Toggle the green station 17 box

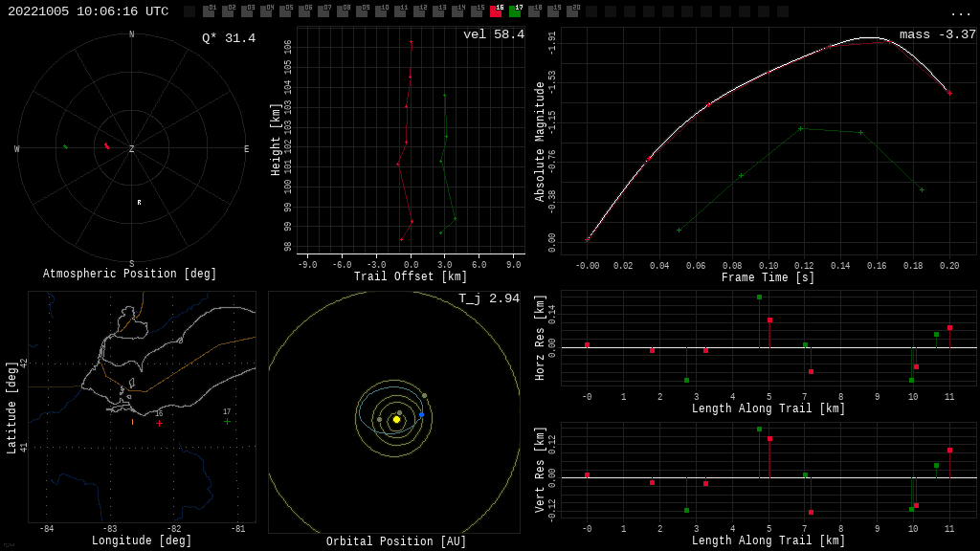point(514,11)
